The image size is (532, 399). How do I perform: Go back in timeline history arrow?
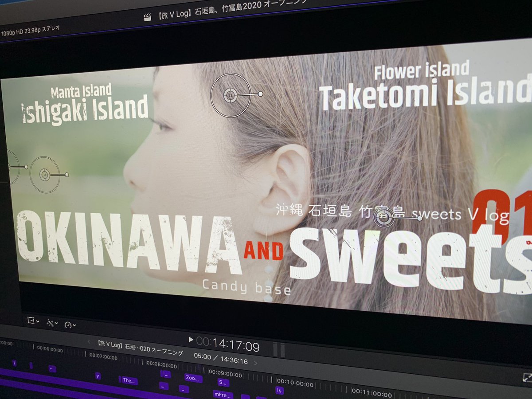tap(89, 342)
